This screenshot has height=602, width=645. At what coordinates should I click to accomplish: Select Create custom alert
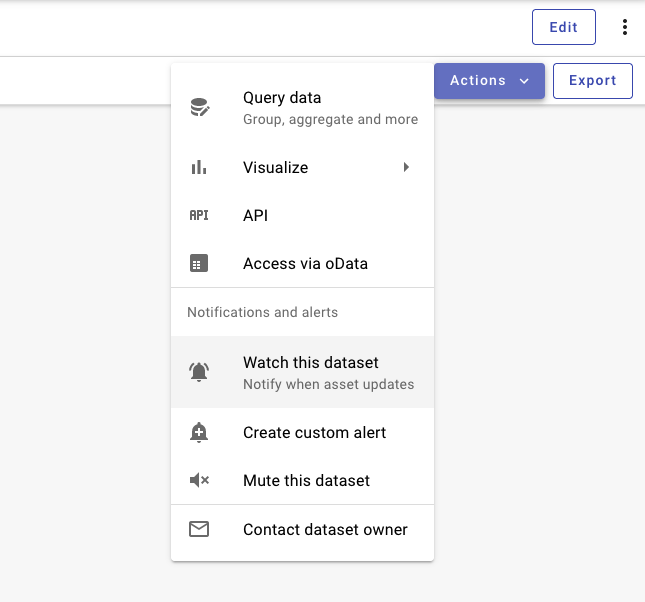[x=302, y=432]
